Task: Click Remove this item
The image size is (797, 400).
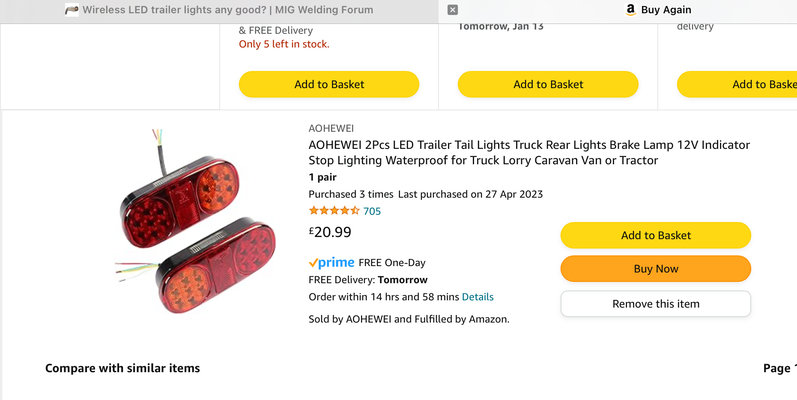Action: point(655,303)
